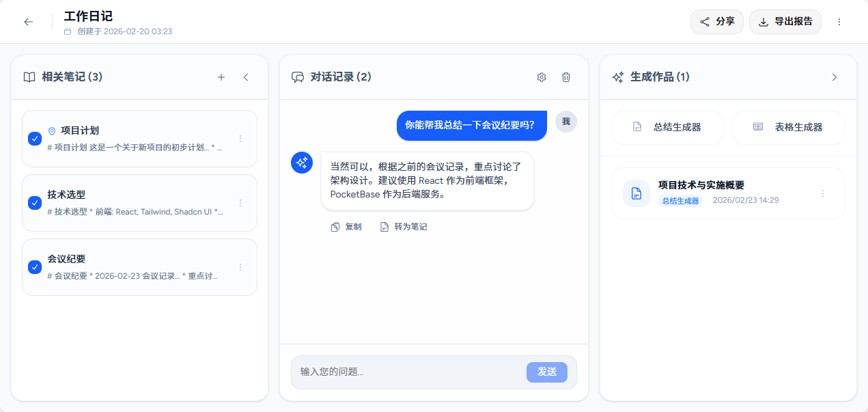Export a report via 导出报告

(785, 22)
